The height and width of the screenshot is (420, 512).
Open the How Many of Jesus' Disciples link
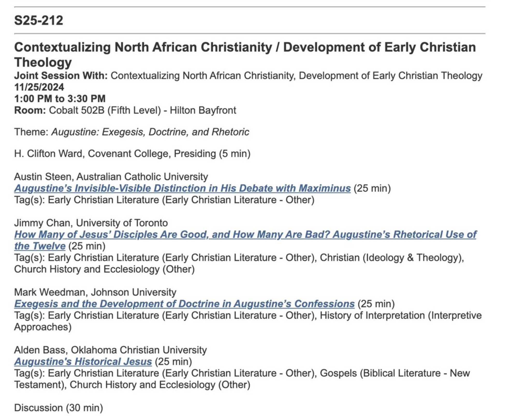(x=245, y=235)
